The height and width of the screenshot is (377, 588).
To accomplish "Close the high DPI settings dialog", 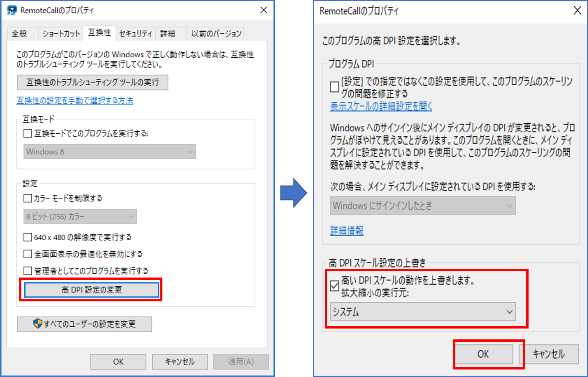I will [577, 10].
